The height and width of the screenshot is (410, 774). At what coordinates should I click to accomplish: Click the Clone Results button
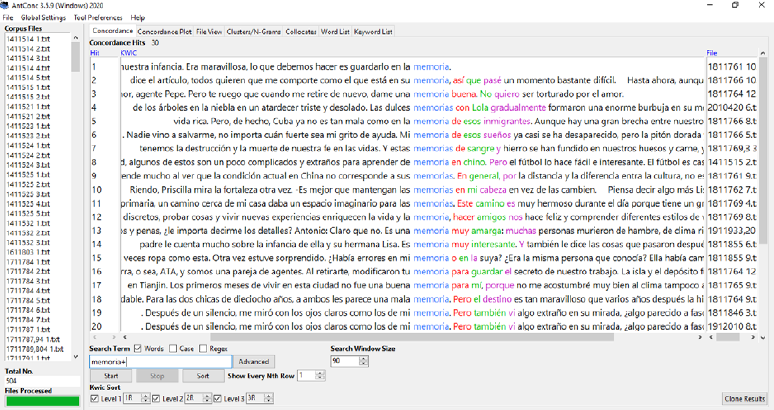click(744, 399)
